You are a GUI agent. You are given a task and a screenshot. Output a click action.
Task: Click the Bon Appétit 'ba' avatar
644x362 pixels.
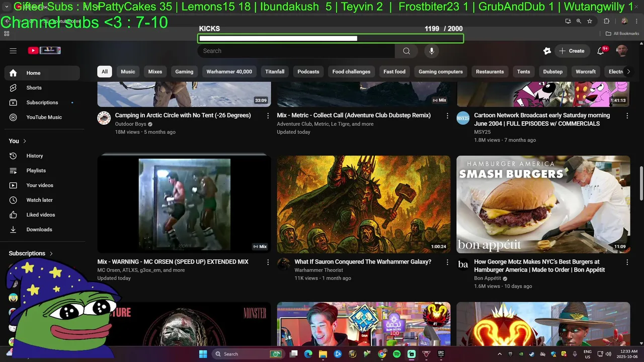click(463, 264)
